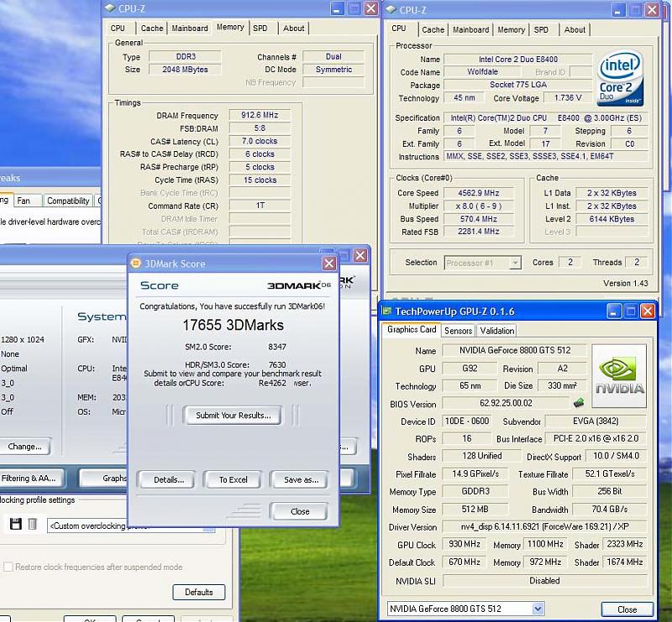Click the 17655 3DMarks score text
The image size is (672, 622).
point(234,325)
